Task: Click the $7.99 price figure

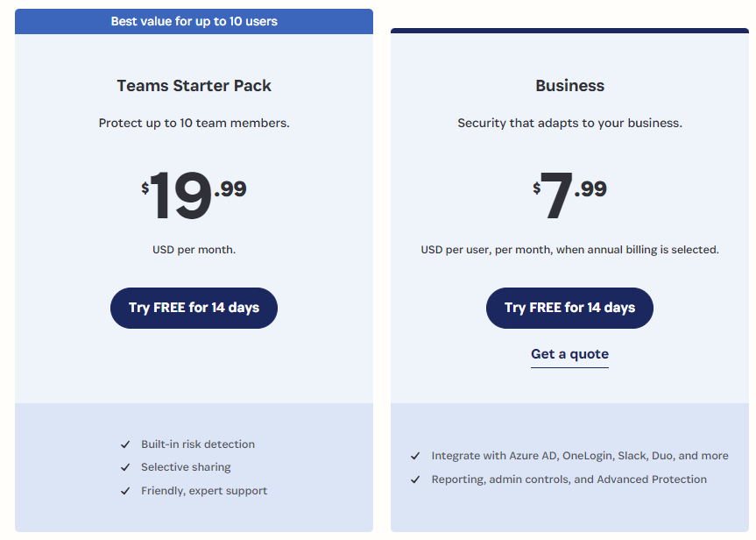Action: coord(569,195)
